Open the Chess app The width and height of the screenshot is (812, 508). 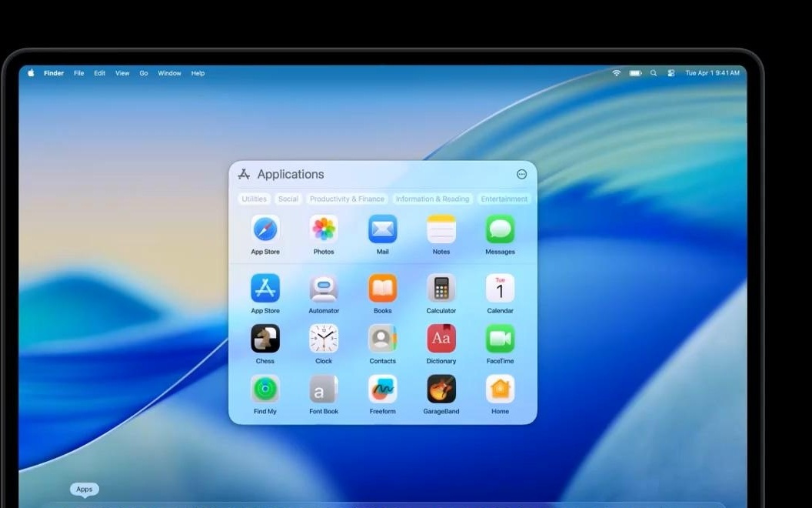(265, 339)
